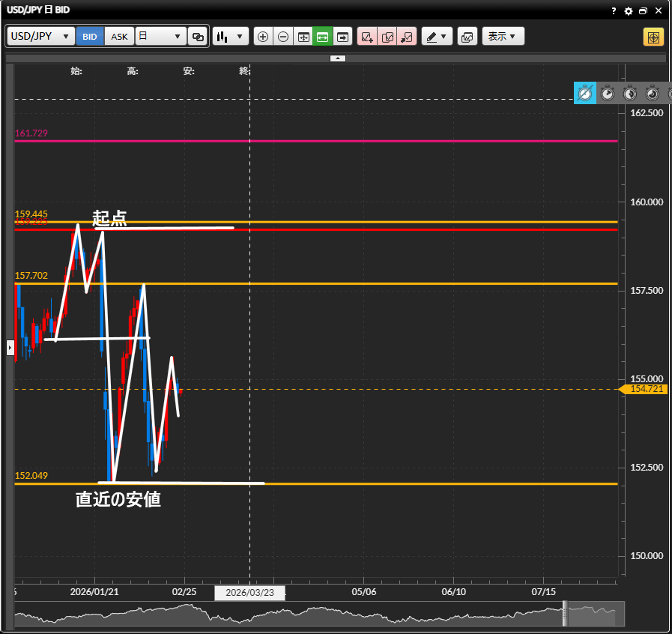Switch price display to BID
This screenshot has width=672, height=634.
tap(90, 37)
